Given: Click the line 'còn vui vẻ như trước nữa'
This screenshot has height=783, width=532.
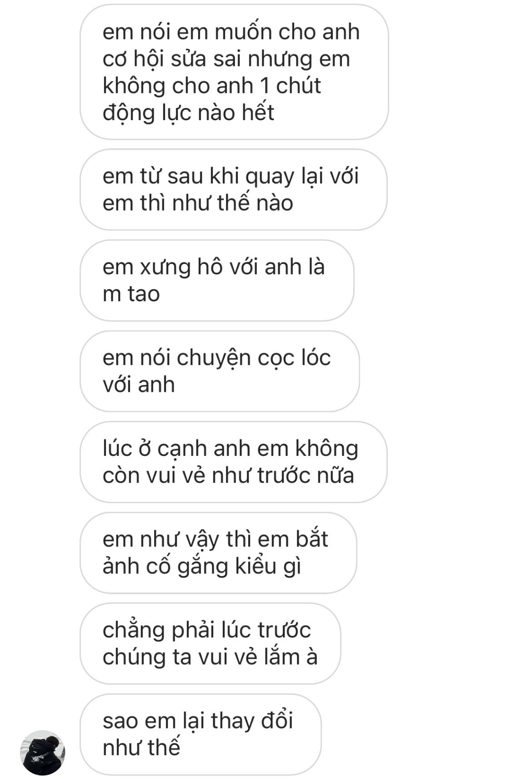Looking at the screenshot, I should (x=228, y=475).
